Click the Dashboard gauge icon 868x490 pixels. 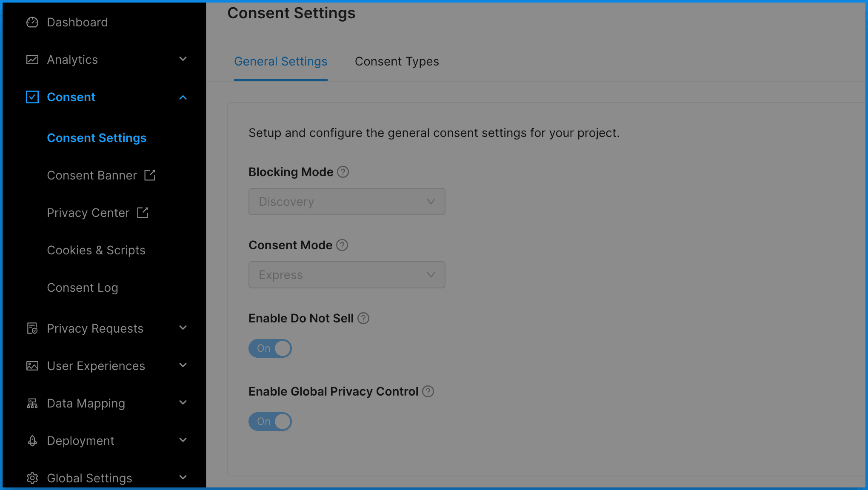click(x=32, y=22)
